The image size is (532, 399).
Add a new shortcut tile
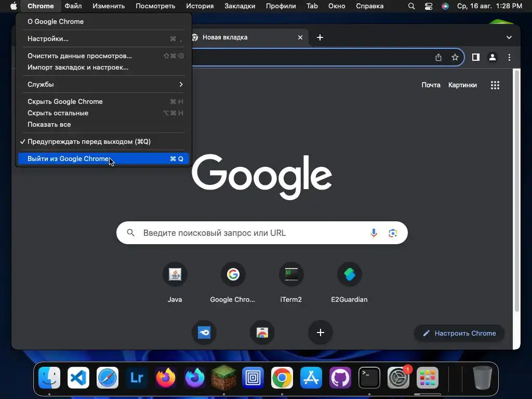[320, 332]
